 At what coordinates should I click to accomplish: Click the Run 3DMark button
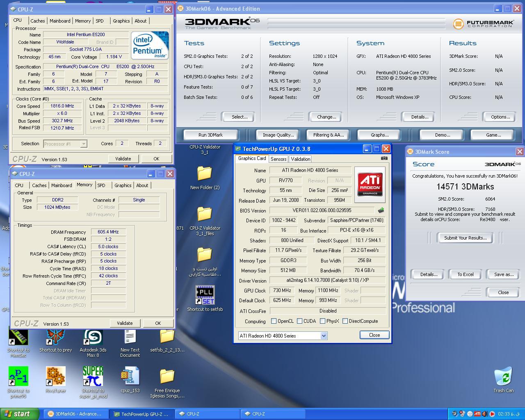pyautogui.click(x=210, y=135)
